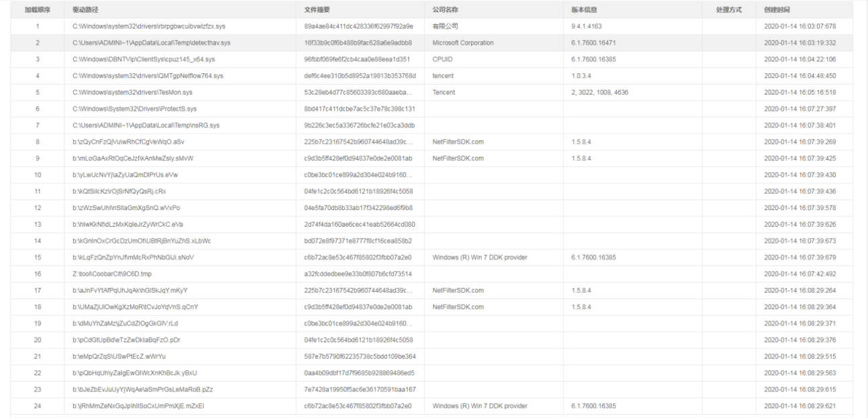Click the CPUID company name cell
Screen dimensions: 868x418
443,60
